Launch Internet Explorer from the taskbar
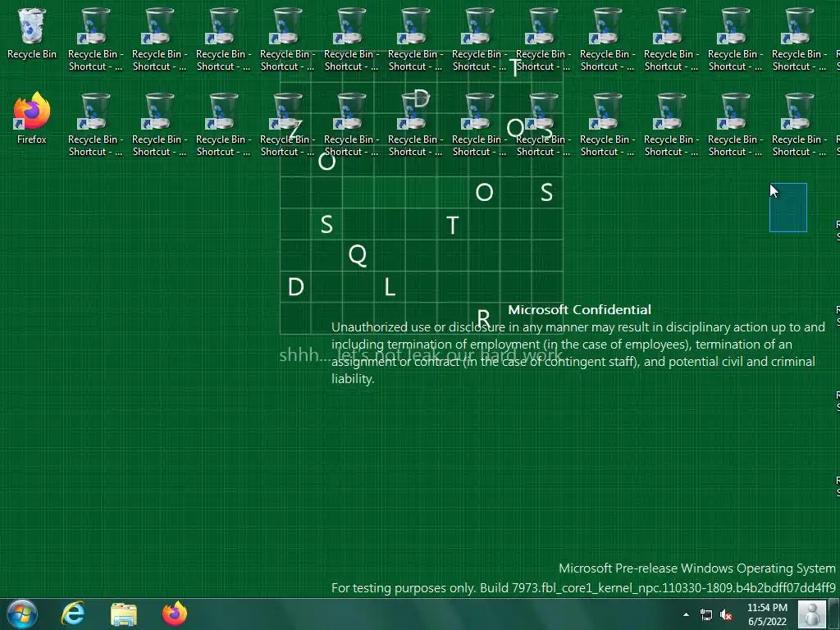This screenshot has height=630, width=840. (x=72, y=614)
